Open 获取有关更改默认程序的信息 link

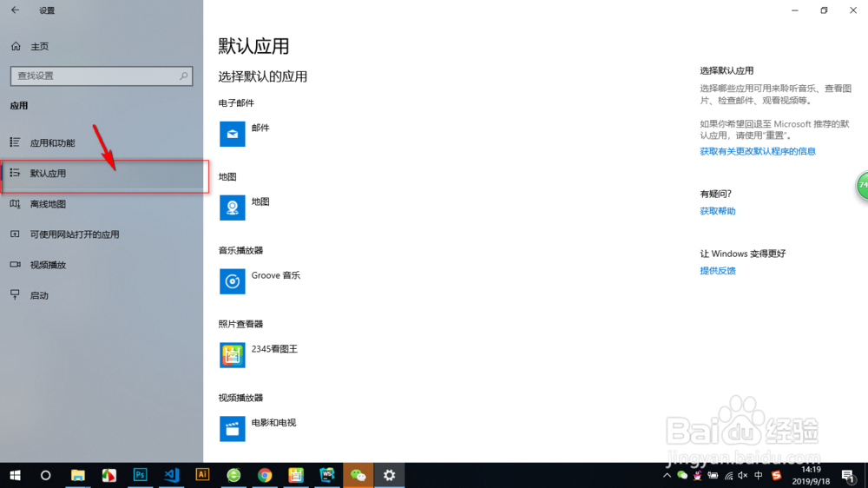[x=757, y=151]
